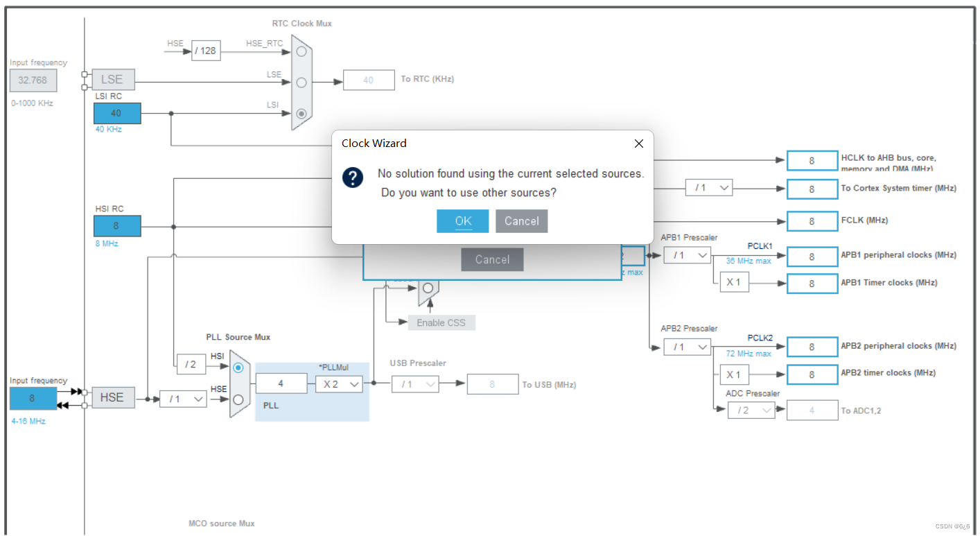Viewport: 980px width, 536px height.
Task: Click the APB1 Timer clocks value field
Action: click(x=812, y=283)
